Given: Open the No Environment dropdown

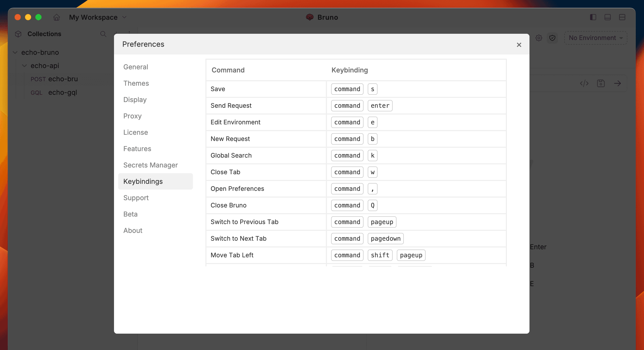Looking at the screenshot, I should click(x=595, y=38).
